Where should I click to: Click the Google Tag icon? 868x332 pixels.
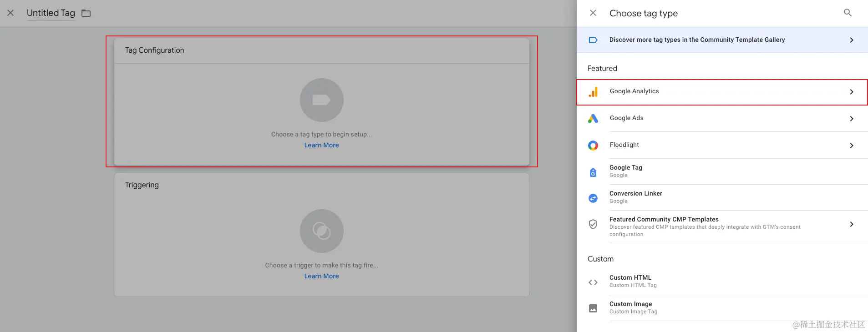593,172
